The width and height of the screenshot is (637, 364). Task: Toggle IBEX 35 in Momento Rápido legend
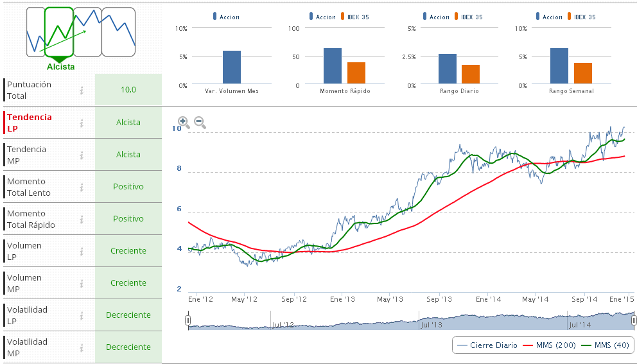pos(353,17)
